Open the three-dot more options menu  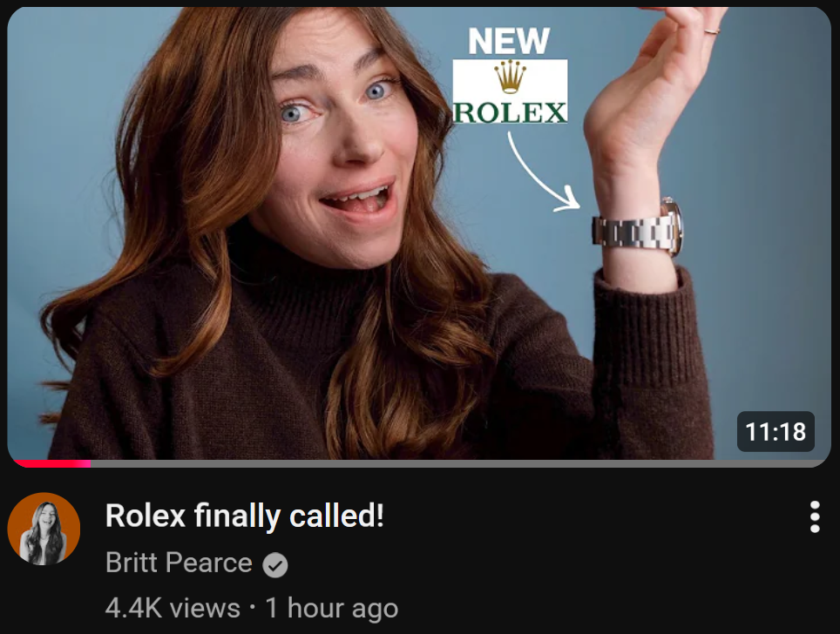point(814,516)
